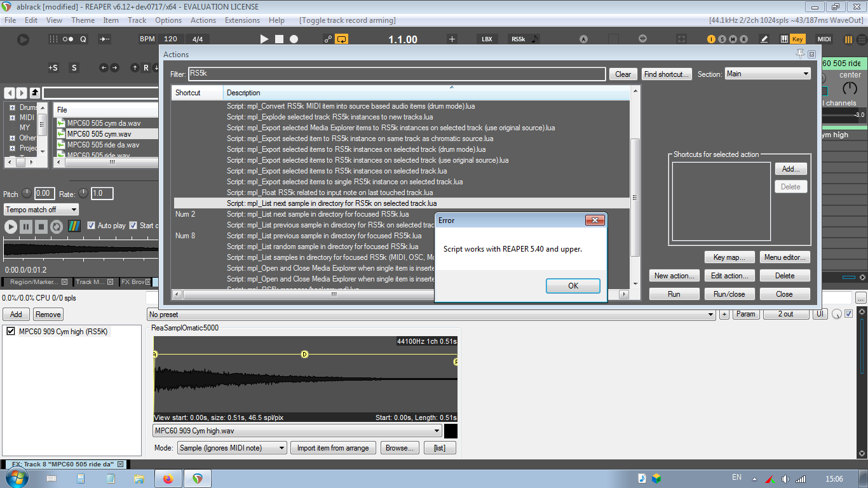Toggle the Start on bar checkbox

133,226
